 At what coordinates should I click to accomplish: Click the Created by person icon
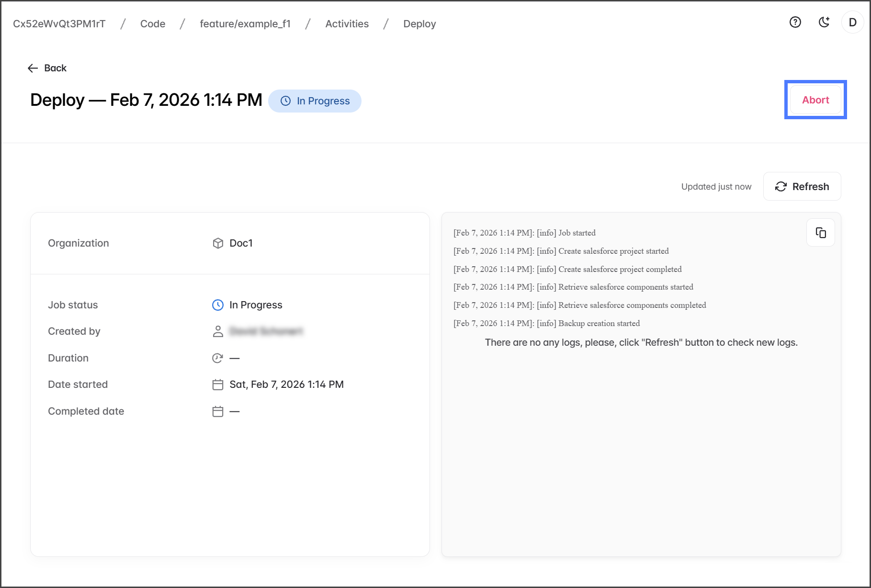[218, 331]
